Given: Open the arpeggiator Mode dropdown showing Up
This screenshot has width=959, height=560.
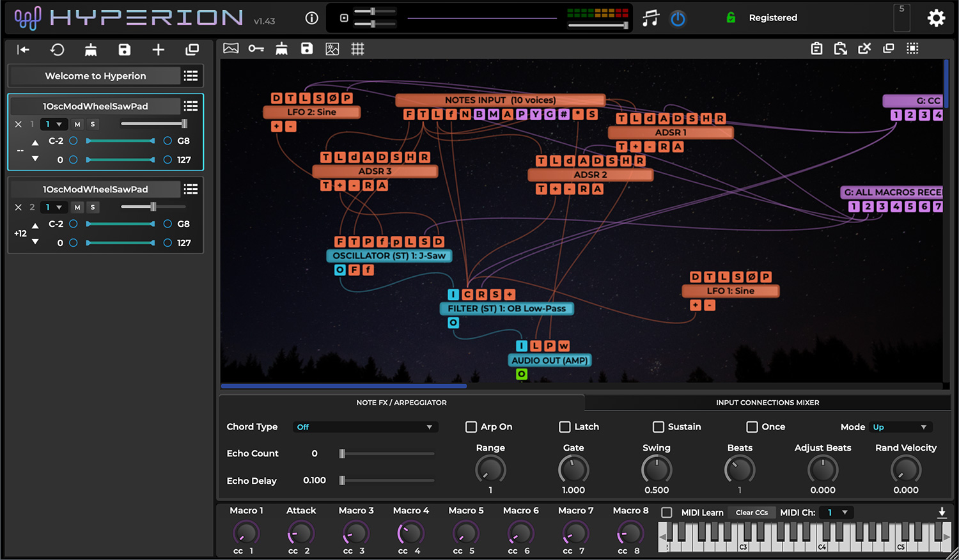Looking at the screenshot, I should [900, 426].
